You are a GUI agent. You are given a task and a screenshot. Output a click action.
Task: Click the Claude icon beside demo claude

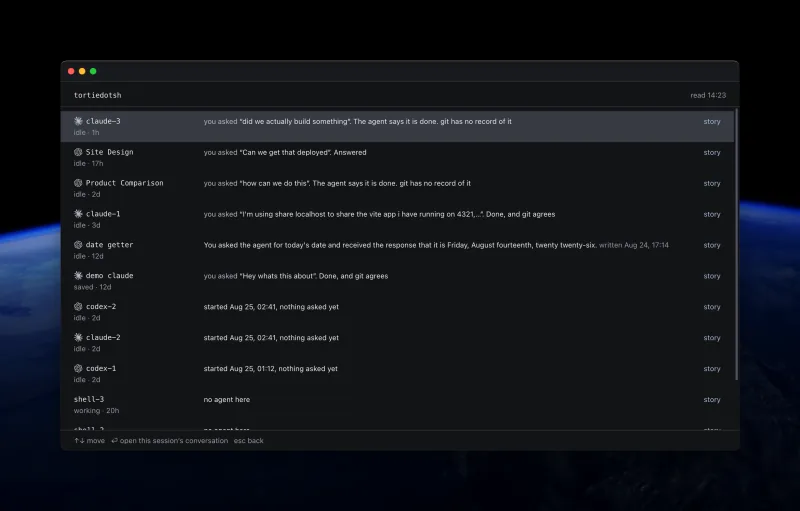coord(78,275)
